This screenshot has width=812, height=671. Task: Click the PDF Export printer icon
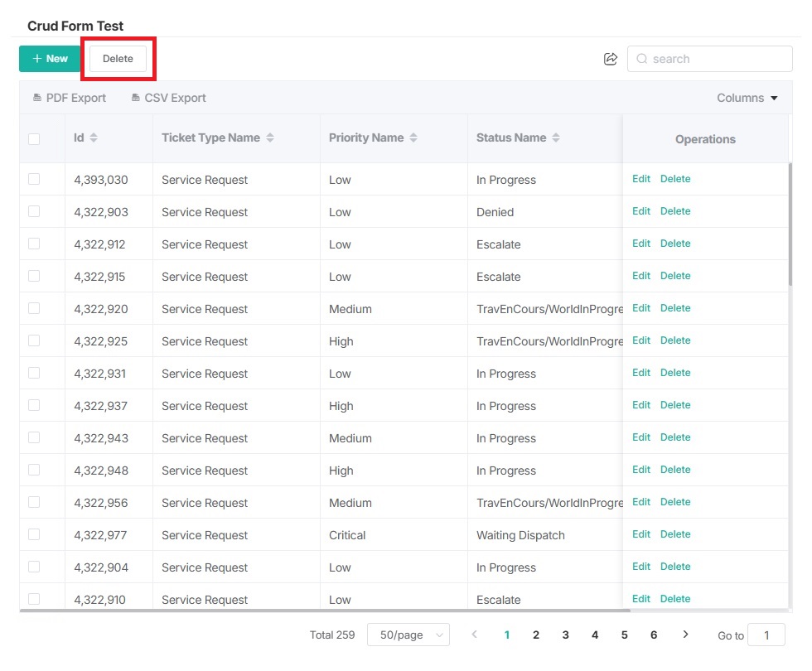pos(37,98)
